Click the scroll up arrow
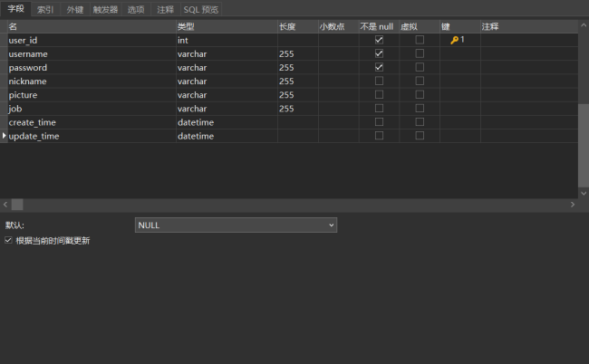This screenshot has height=364, width=589. click(584, 25)
